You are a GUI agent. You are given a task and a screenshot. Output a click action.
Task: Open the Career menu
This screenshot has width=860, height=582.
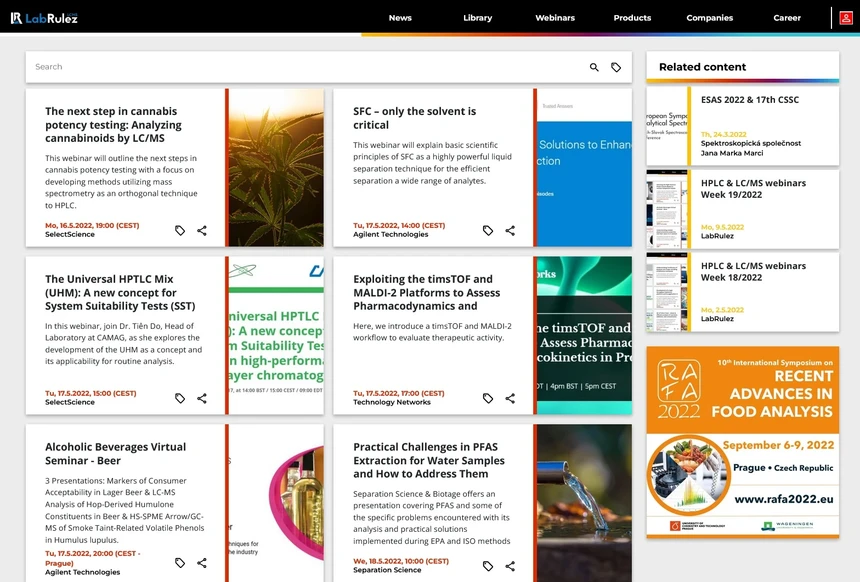[x=787, y=18]
